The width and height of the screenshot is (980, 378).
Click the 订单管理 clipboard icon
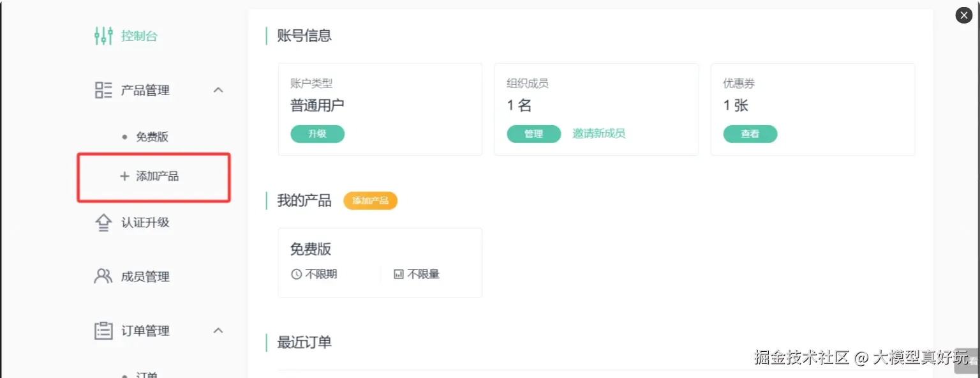pos(103,331)
